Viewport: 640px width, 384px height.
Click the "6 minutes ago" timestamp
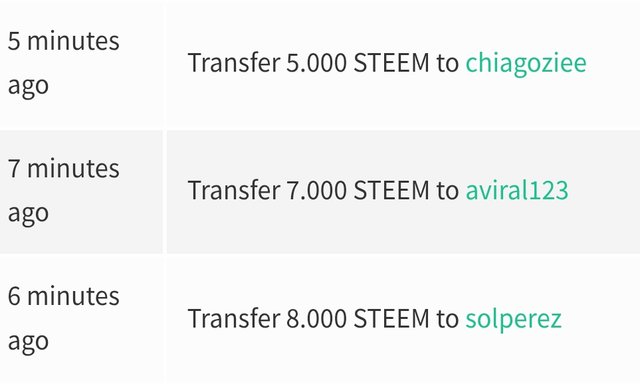click(x=64, y=318)
